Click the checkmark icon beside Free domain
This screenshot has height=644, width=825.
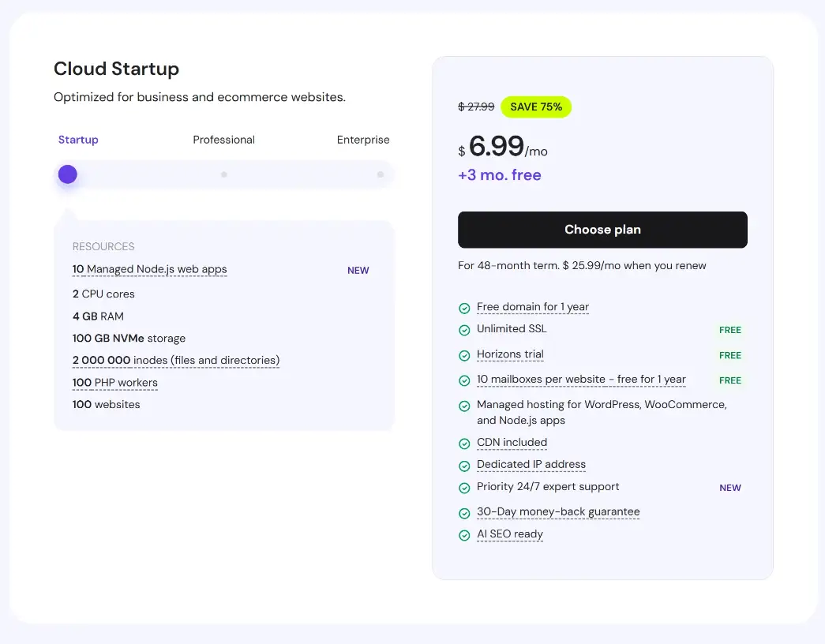pyautogui.click(x=464, y=308)
